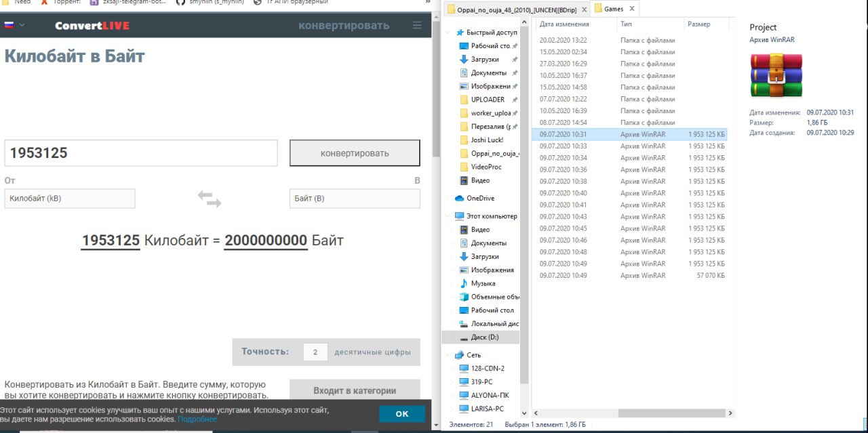868x433 pixels.
Task: Close the Oppai_no_ouja tab
Action: [584, 9]
